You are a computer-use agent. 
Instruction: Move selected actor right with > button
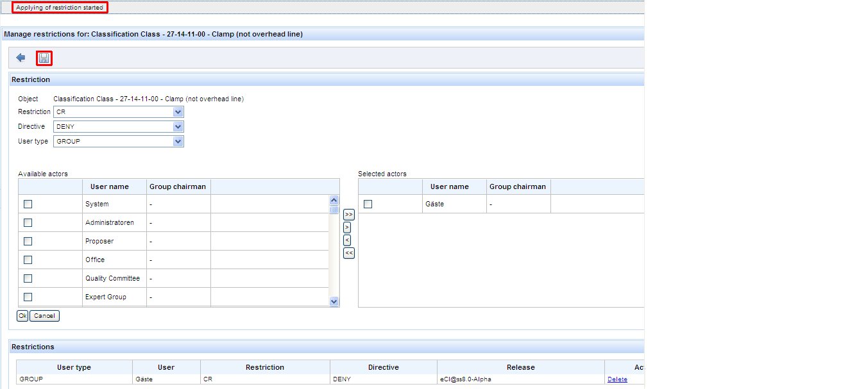click(347, 228)
